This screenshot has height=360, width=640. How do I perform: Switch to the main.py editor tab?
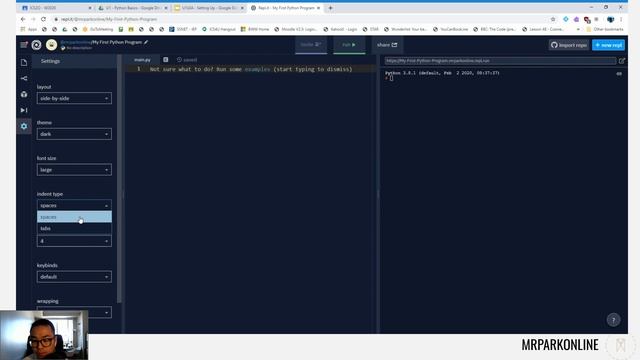(142, 60)
